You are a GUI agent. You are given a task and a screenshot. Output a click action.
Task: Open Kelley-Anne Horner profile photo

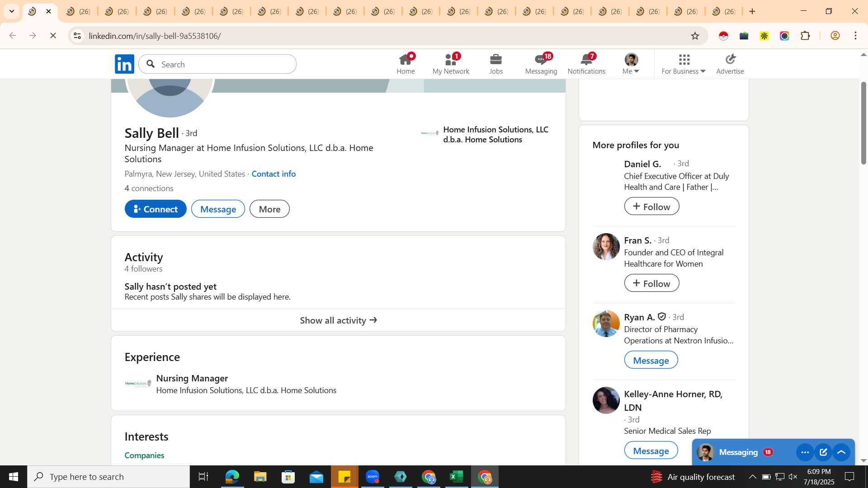(606, 400)
